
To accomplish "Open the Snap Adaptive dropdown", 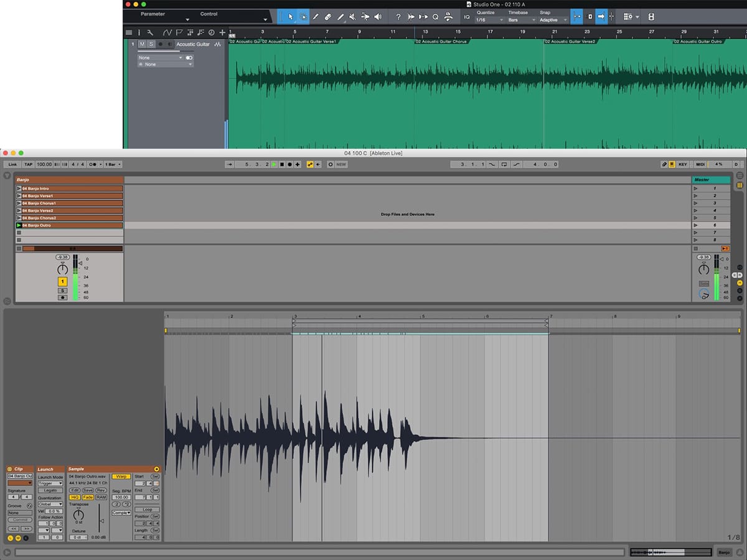I will point(553,20).
